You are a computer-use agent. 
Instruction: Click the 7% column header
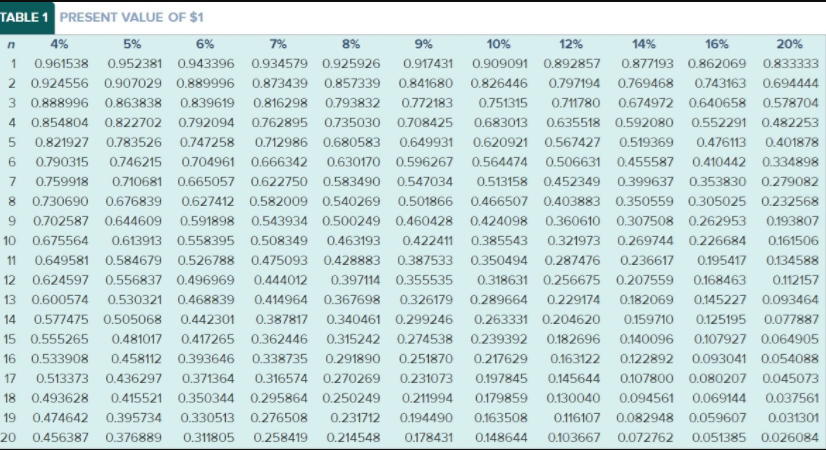click(278, 44)
